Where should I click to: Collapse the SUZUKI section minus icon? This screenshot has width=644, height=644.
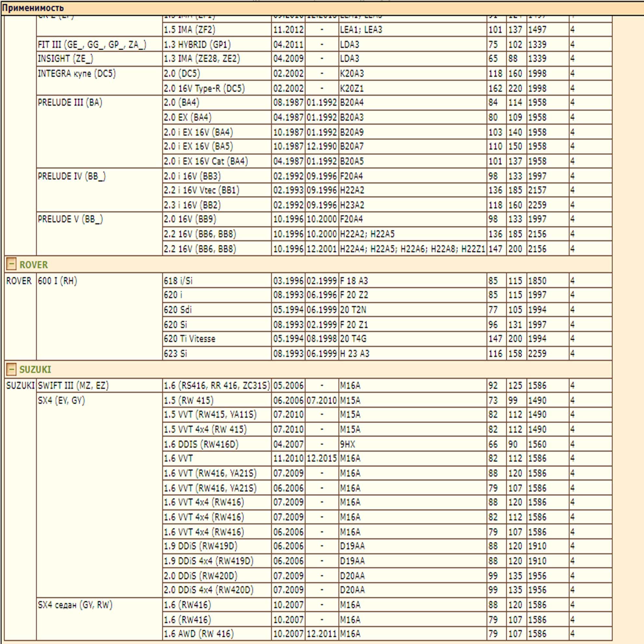11,369
